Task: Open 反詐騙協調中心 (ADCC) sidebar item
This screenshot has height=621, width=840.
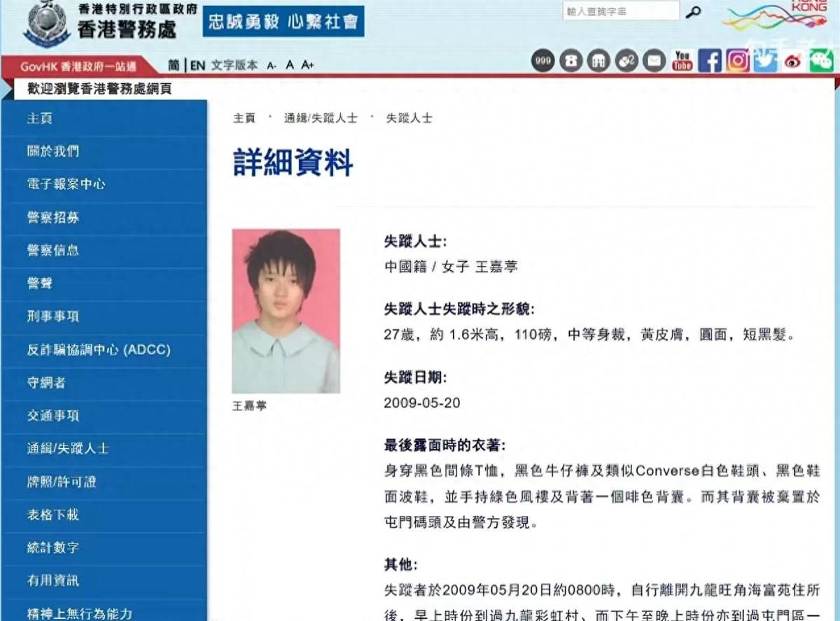Action: click(x=99, y=349)
